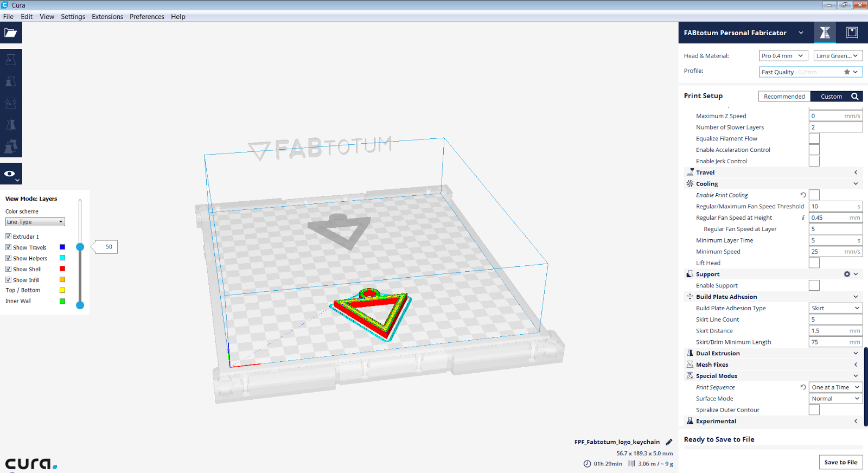Click the search settings magnifier icon
The height and width of the screenshot is (473, 868).
coord(855,97)
